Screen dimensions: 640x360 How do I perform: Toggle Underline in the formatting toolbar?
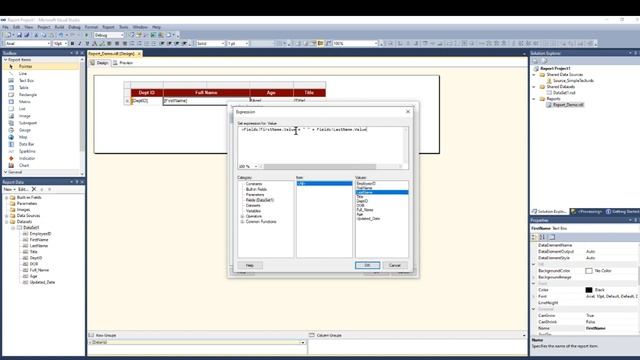click(87, 43)
